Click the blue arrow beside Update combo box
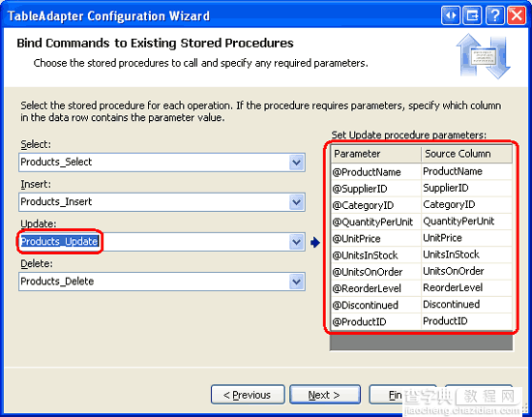 coord(315,242)
